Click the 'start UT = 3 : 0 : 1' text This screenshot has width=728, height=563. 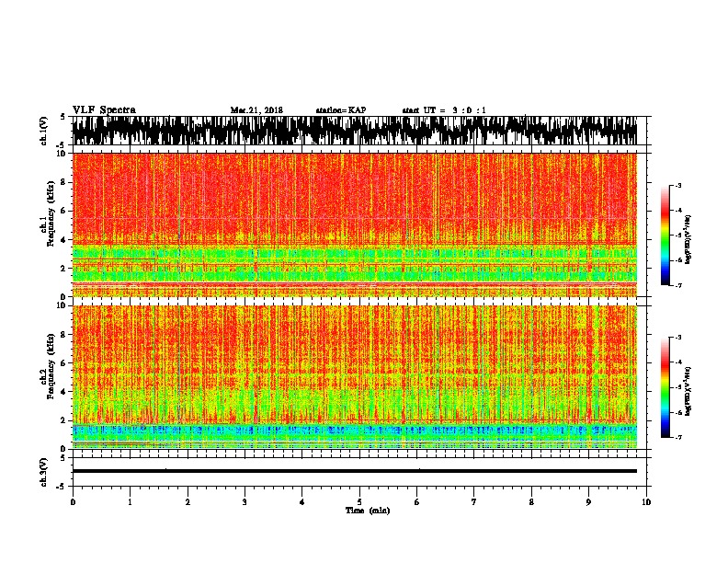point(444,110)
